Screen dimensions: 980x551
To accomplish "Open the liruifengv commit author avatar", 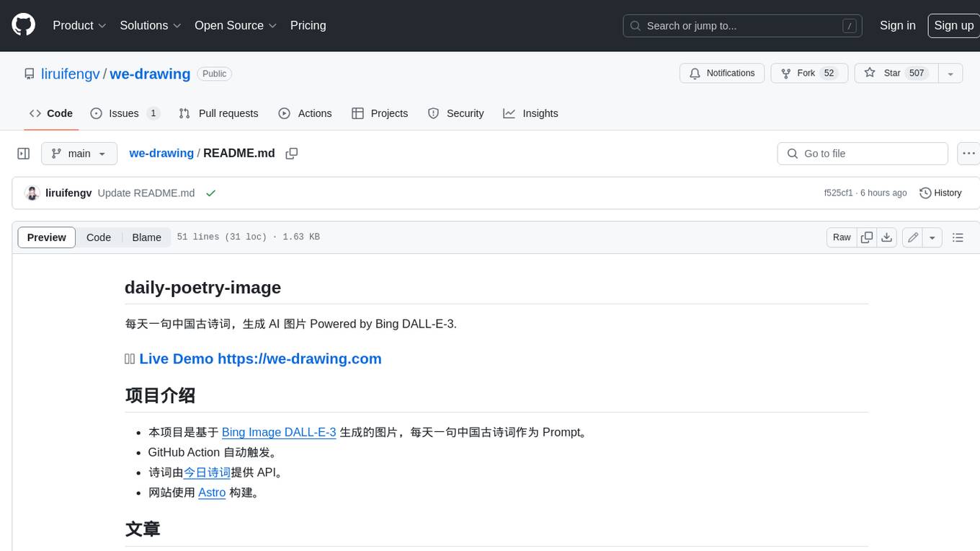I will (32, 193).
